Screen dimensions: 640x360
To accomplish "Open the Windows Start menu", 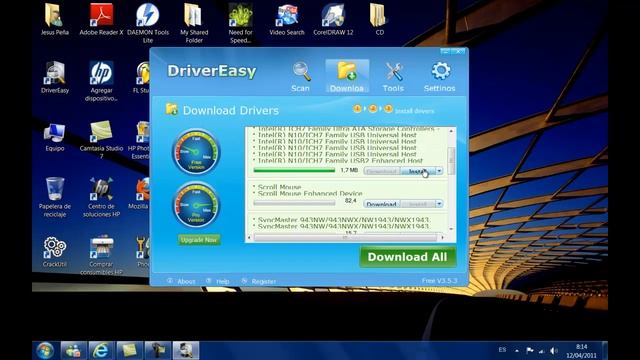I will (45, 351).
